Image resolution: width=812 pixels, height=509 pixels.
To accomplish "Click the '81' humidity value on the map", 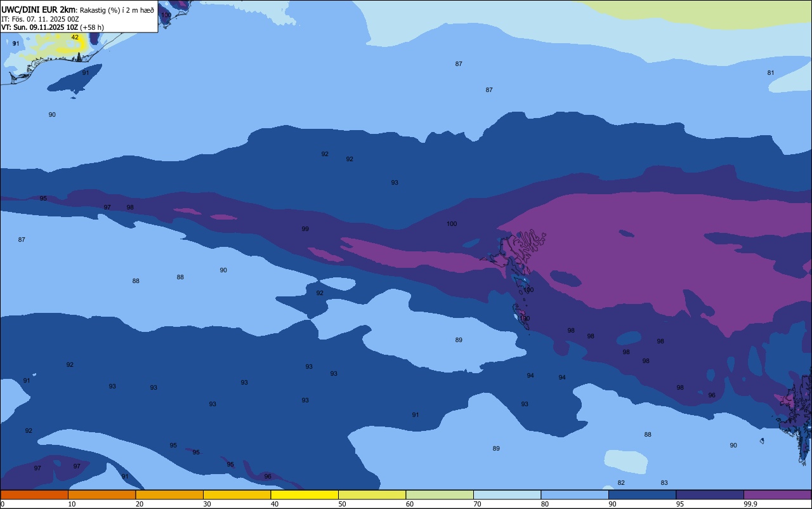I will point(771,73).
